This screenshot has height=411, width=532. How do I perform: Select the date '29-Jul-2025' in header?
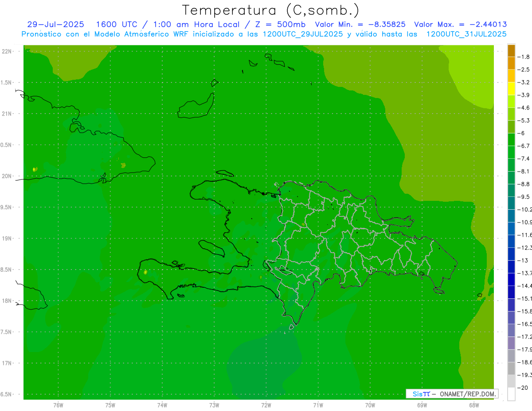pyautogui.click(x=55, y=25)
